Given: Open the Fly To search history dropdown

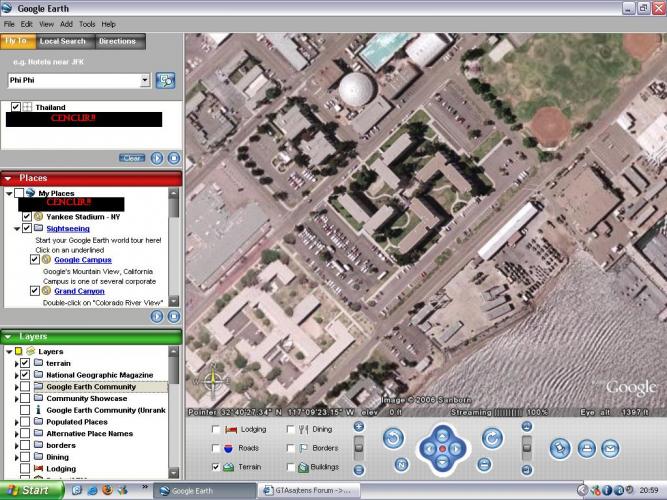Looking at the screenshot, I should point(145,80).
